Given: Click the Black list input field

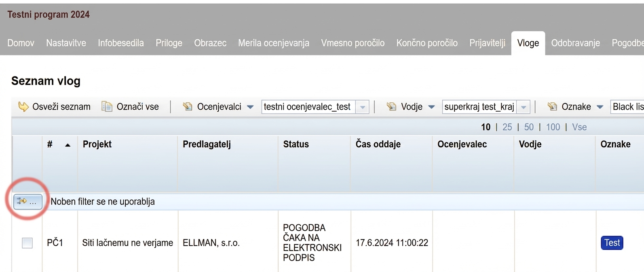Looking at the screenshot, I should pyautogui.click(x=627, y=107).
